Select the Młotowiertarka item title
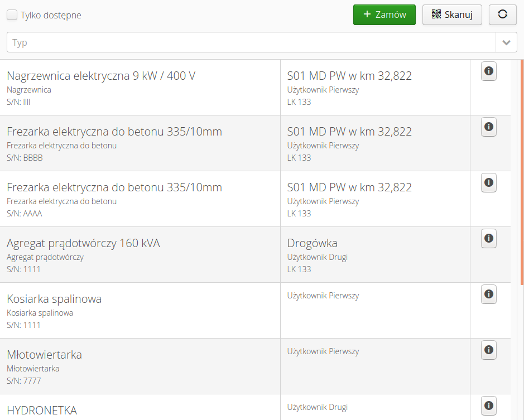This screenshot has width=524, height=420. pyautogui.click(x=44, y=355)
